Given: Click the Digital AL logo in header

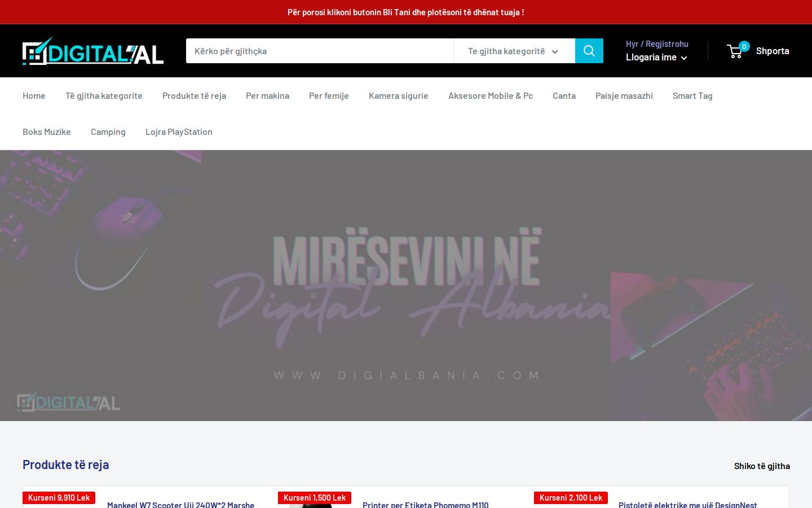Looking at the screenshot, I should pos(93,51).
